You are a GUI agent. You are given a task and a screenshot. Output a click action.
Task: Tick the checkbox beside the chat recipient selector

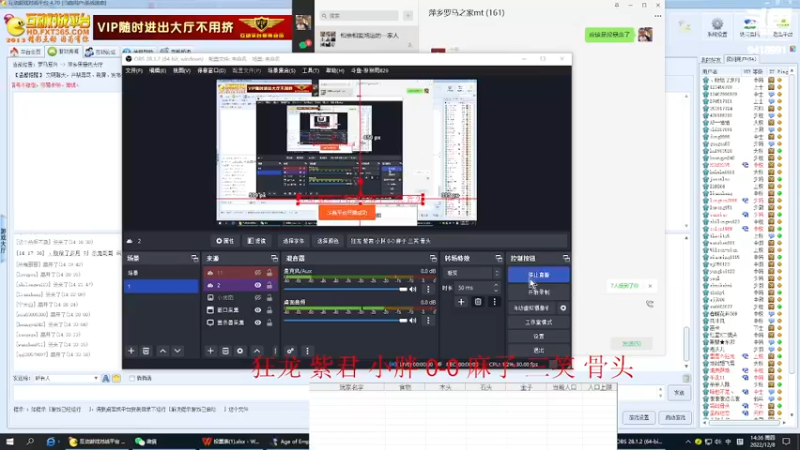[132, 379]
